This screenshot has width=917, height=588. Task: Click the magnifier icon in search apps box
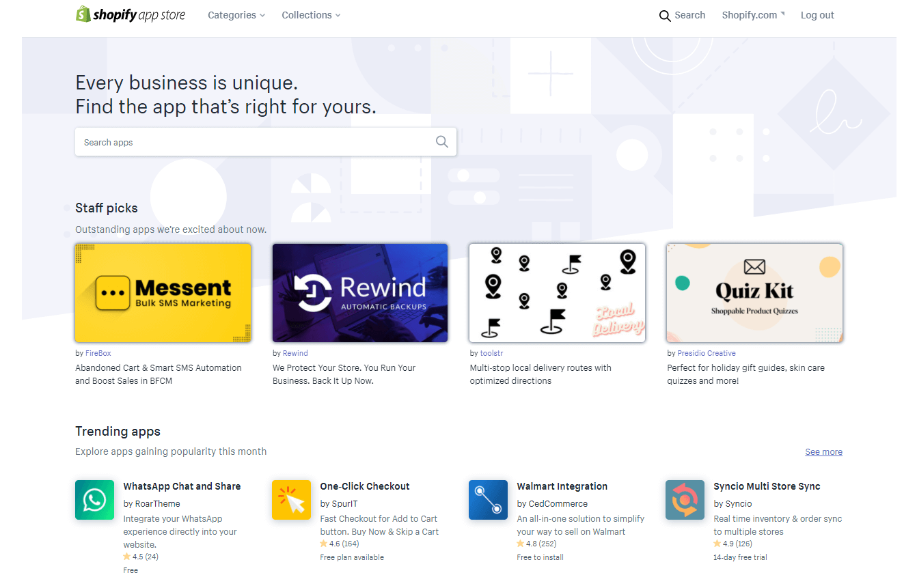tap(442, 142)
